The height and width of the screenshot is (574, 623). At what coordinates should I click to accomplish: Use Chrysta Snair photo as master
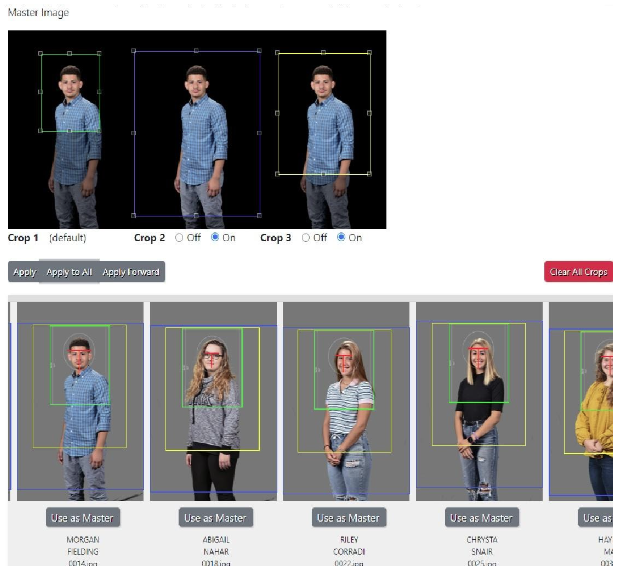click(x=481, y=518)
